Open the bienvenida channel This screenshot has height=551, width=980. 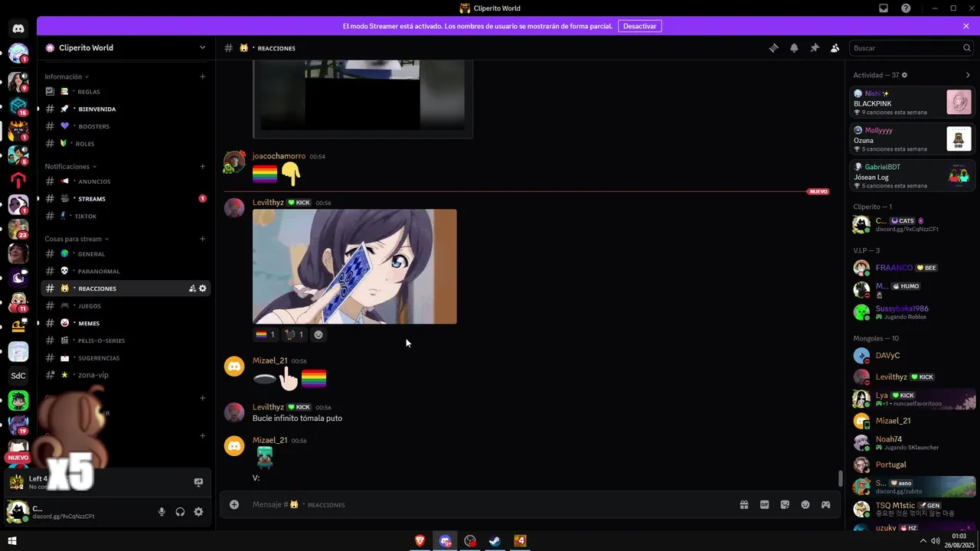(126, 109)
